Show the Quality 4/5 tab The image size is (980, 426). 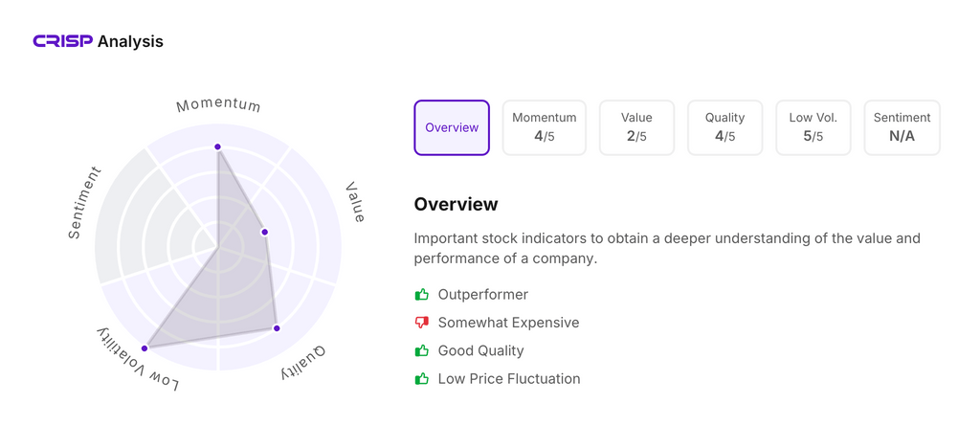click(724, 127)
